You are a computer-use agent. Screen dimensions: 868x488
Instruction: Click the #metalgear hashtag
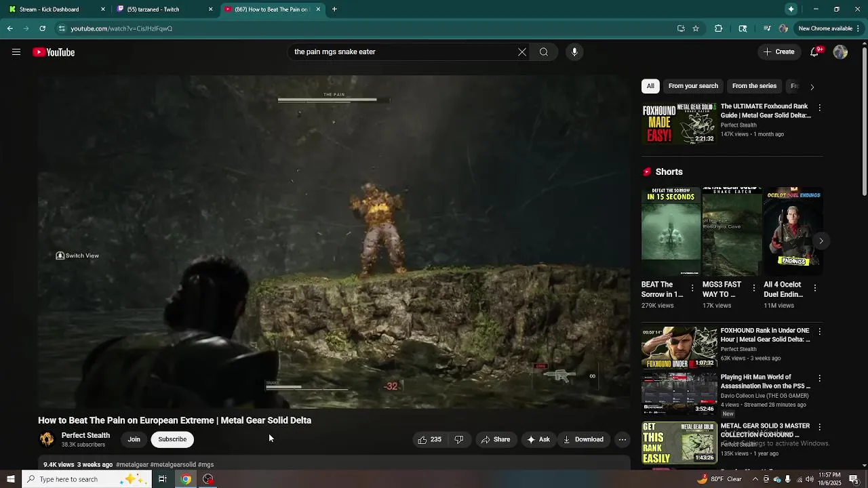click(132, 465)
